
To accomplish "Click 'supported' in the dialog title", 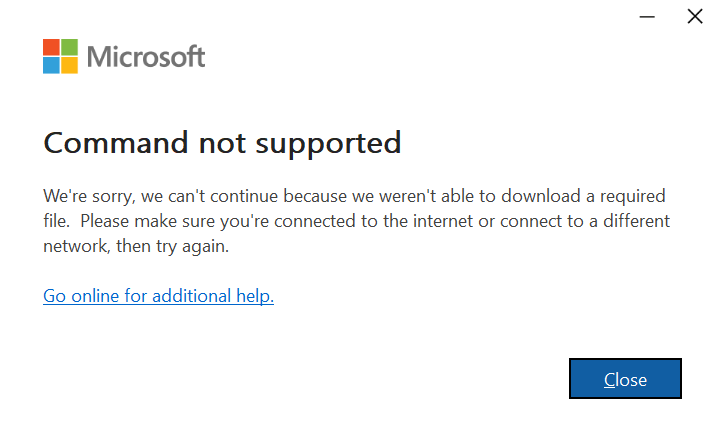I will (328, 144).
